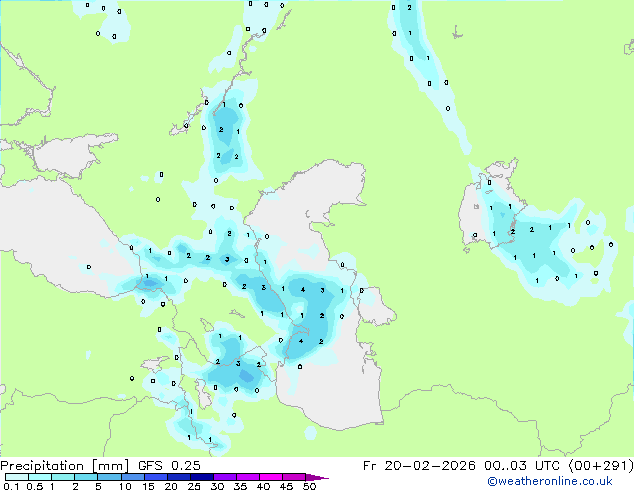Viewport: 634px width, 490px height.
Task: Click the legend scale label '25'
Action: pos(194,486)
